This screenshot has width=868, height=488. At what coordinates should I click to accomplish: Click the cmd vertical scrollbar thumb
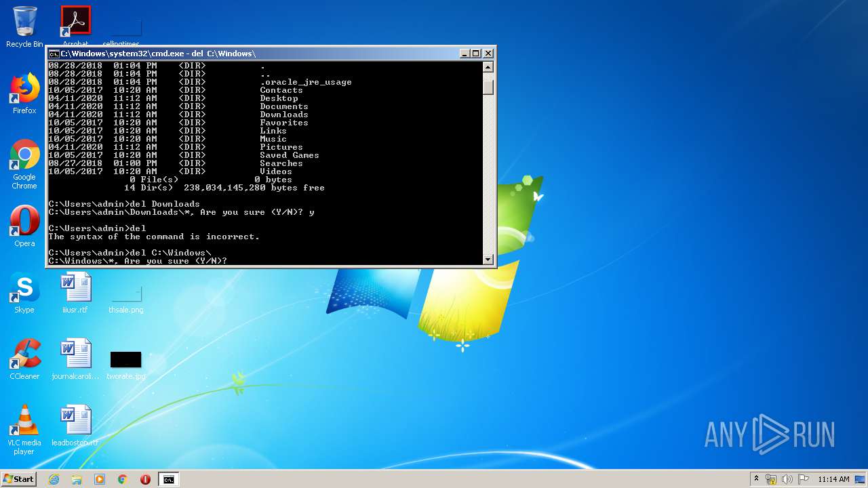pyautogui.click(x=488, y=86)
